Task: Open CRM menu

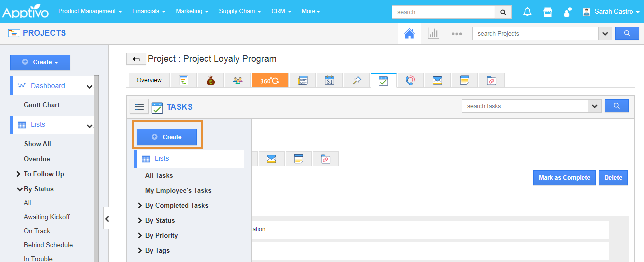Action: (x=281, y=11)
